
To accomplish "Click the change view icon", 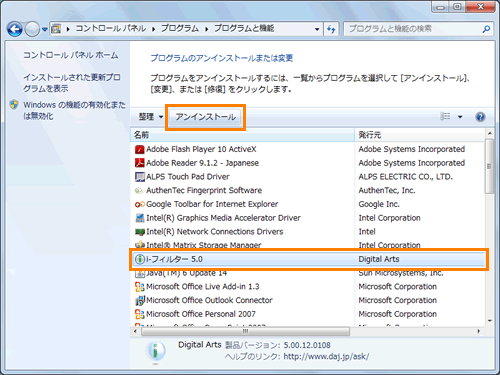I will tap(445, 116).
